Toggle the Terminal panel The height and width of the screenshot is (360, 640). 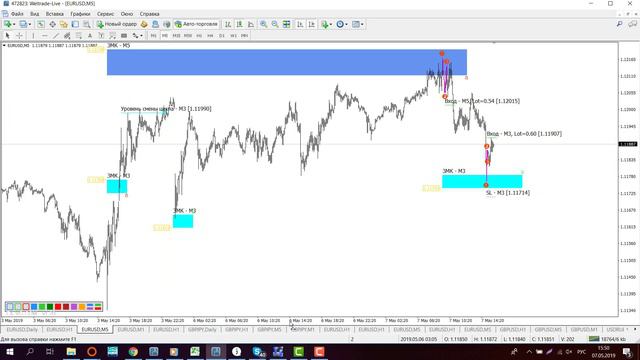(75, 24)
